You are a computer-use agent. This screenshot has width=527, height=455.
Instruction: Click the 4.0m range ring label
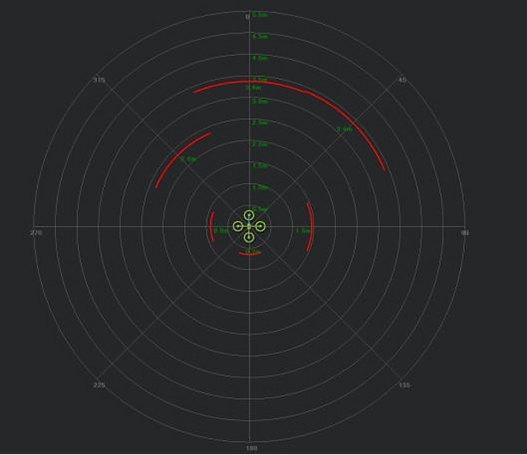(260, 58)
